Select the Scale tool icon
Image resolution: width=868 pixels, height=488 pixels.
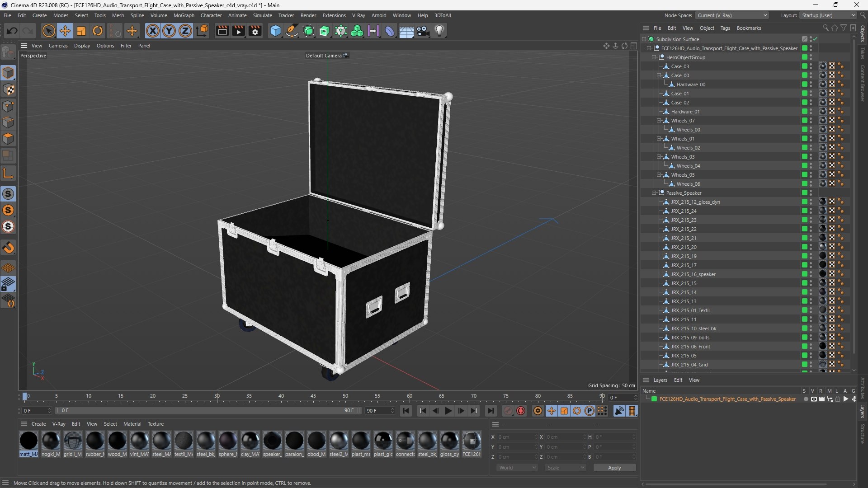(x=81, y=31)
